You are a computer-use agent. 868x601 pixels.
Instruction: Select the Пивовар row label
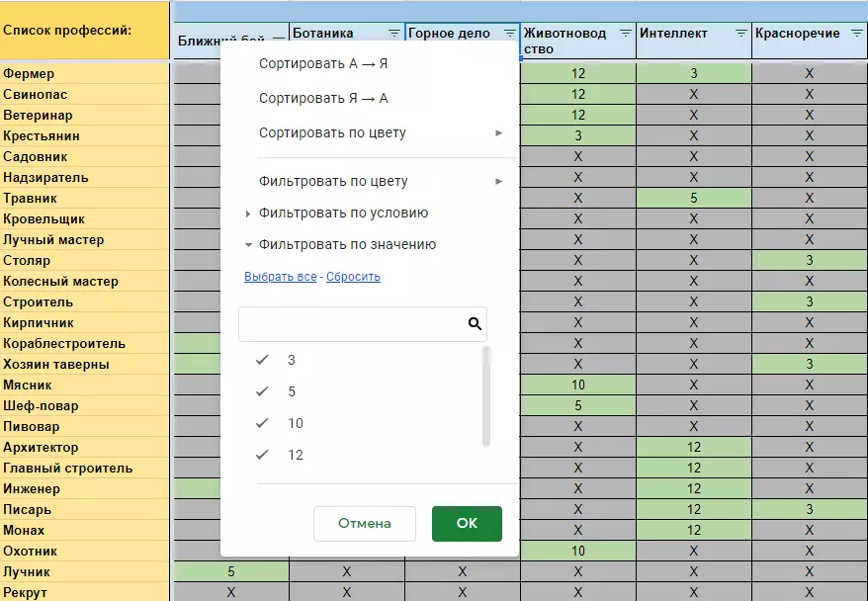point(85,426)
